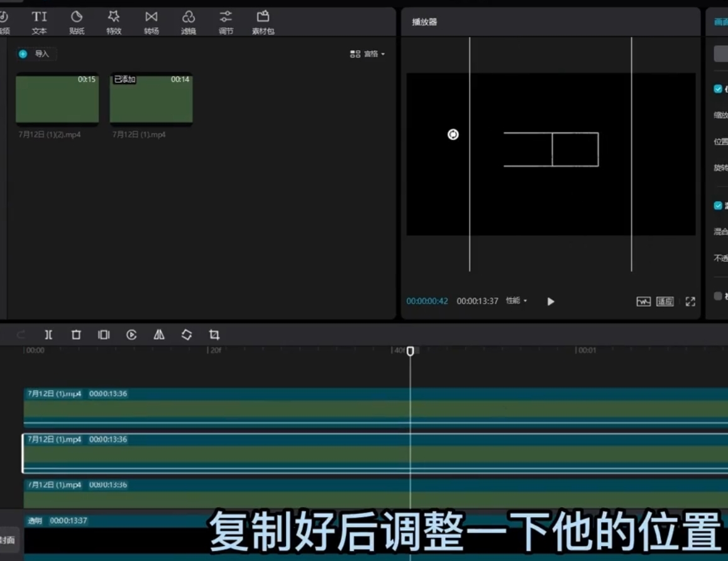Select the split clip tool in timeline toolbar
Image resolution: width=728 pixels, height=561 pixels.
(x=48, y=335)
